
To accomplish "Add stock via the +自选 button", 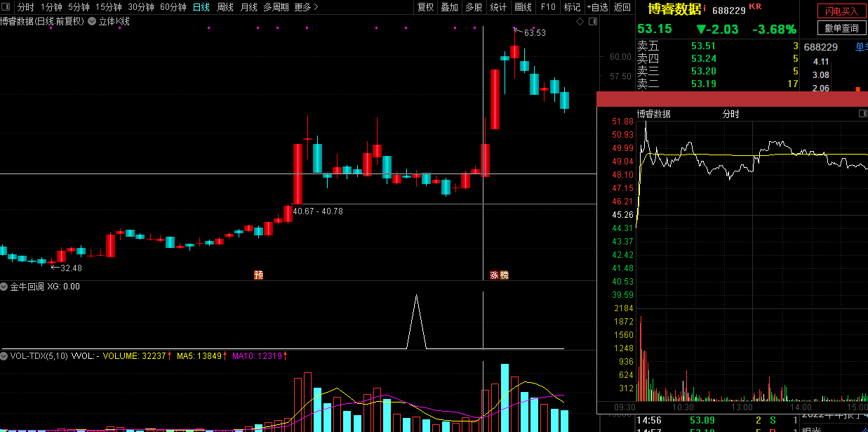I will pyautogui.click(x=597, y=7).
